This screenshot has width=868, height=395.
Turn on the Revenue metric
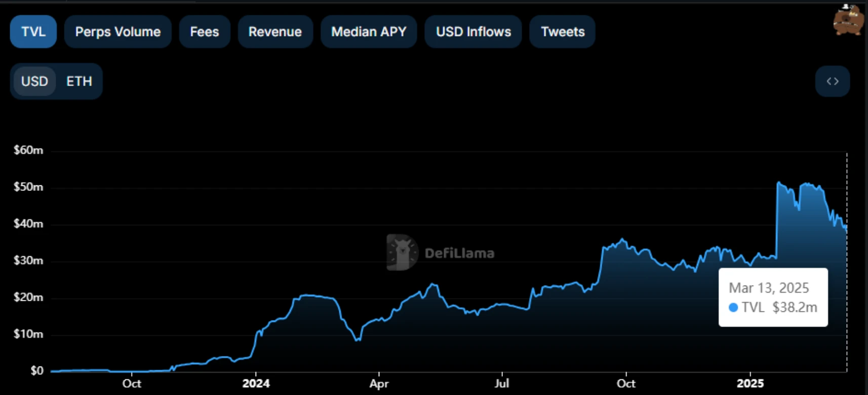275,31
